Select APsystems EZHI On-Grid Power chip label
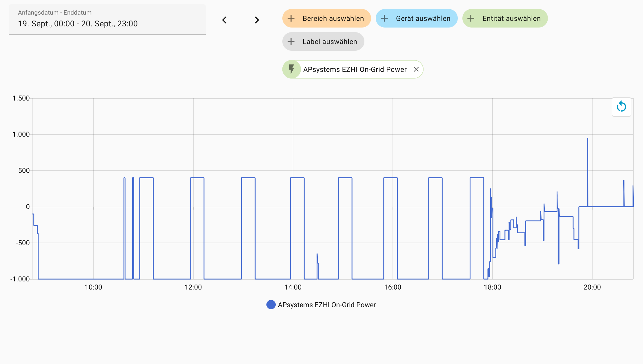The image size is (643, 364). 355,69
